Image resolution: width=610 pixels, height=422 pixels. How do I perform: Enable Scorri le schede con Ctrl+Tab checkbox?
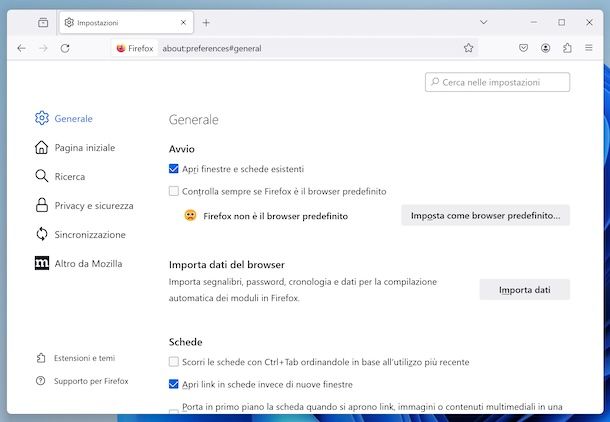(x=174, y=362)
